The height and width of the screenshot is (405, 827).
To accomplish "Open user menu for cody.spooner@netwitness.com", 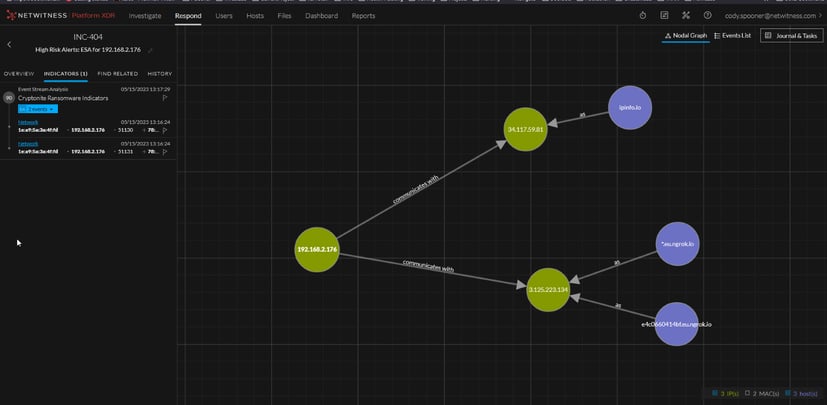I will click(x=773, y=16).
